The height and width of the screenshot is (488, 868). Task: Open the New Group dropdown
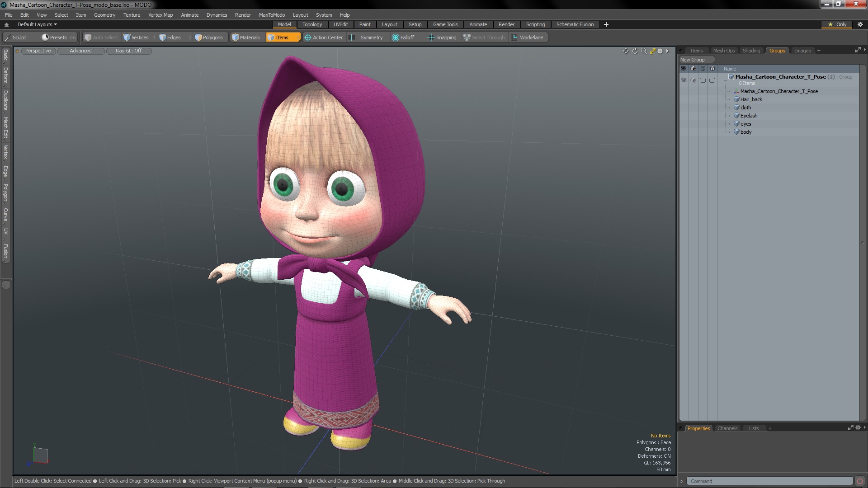tap(696, 60)
